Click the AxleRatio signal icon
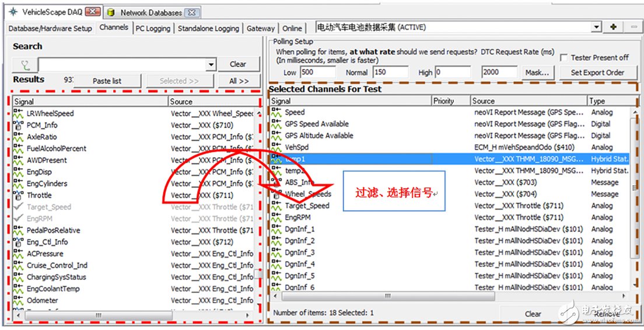This screenshot has width=644, height=330. point(17,137)
